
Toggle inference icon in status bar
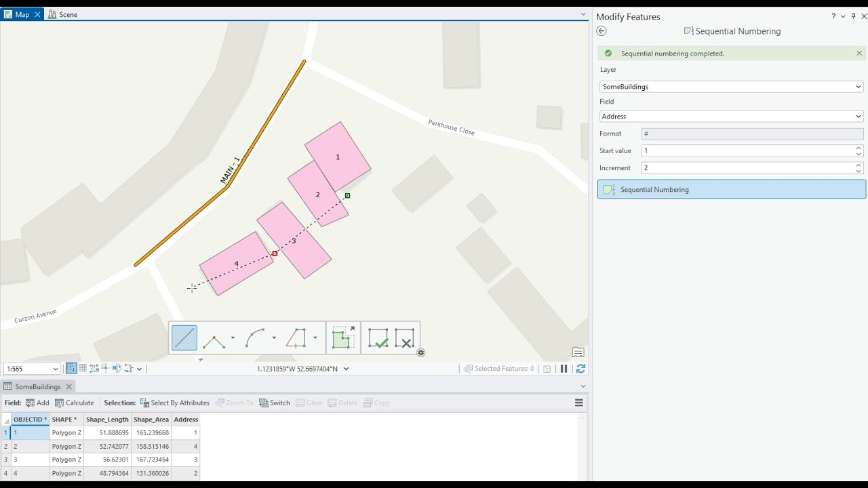point(105,369)
